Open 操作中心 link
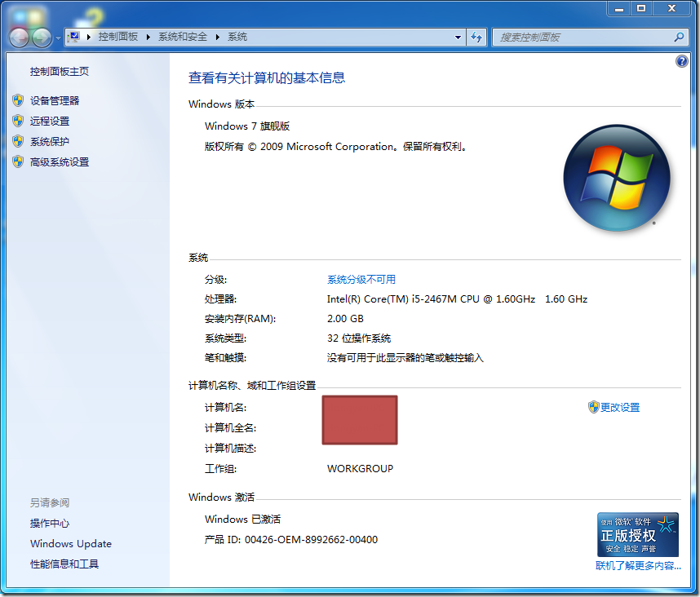The width and height of the screenshot is (700, 597). [50, 524]
